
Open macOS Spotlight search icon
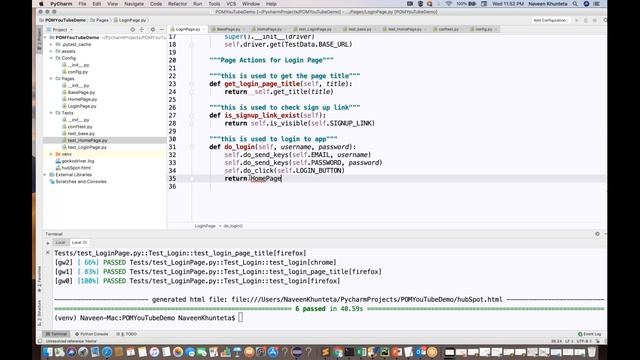point(575,4)
